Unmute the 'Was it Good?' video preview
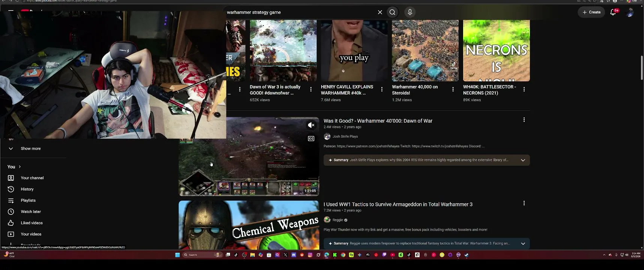The width and height of the screenshot is (644, 270). pyautogui.click(x=311, y=125)
